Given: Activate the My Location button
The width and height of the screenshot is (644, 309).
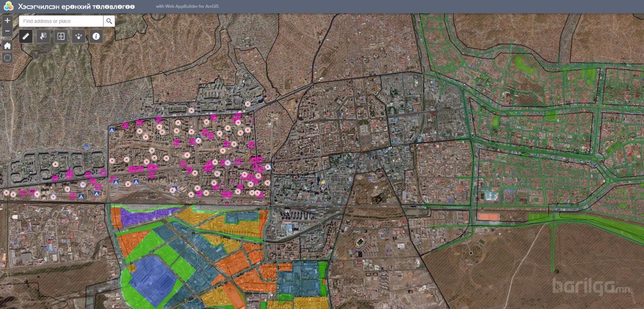Looking at the screenshot, I should point(7,58).
